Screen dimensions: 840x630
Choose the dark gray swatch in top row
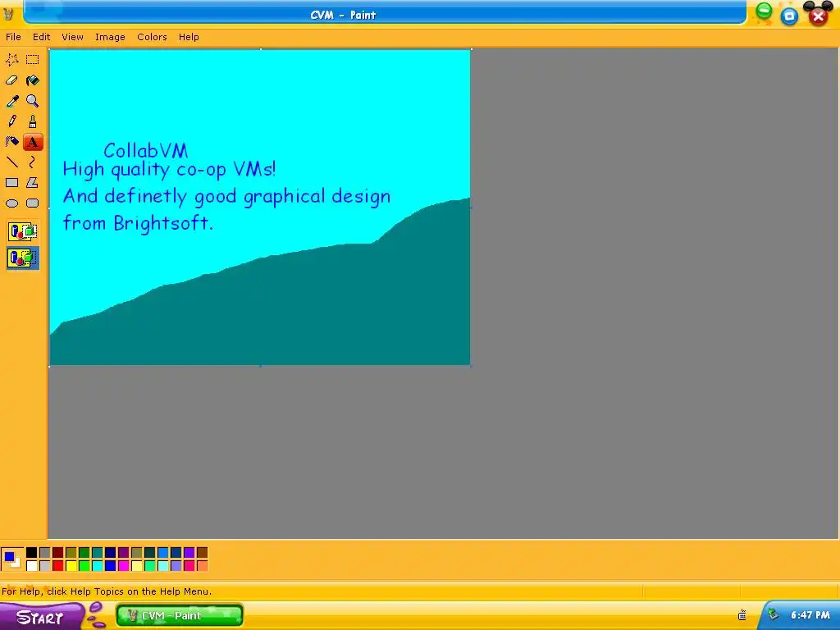click(45, 552)
